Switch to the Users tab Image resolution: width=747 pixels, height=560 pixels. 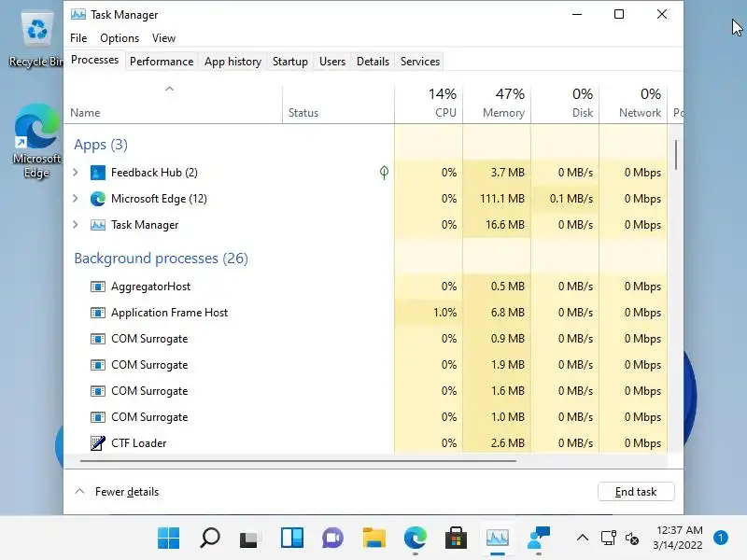pos(332,62)
